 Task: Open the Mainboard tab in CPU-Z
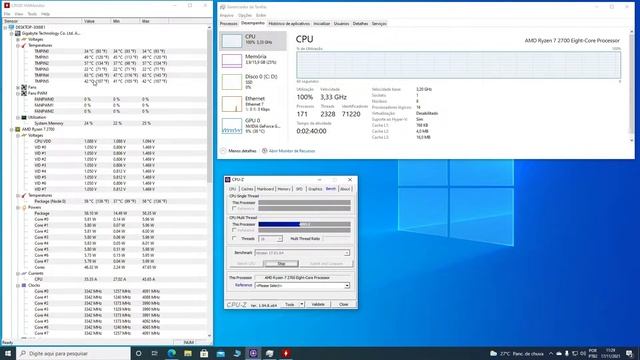click(x=265, y=189)
